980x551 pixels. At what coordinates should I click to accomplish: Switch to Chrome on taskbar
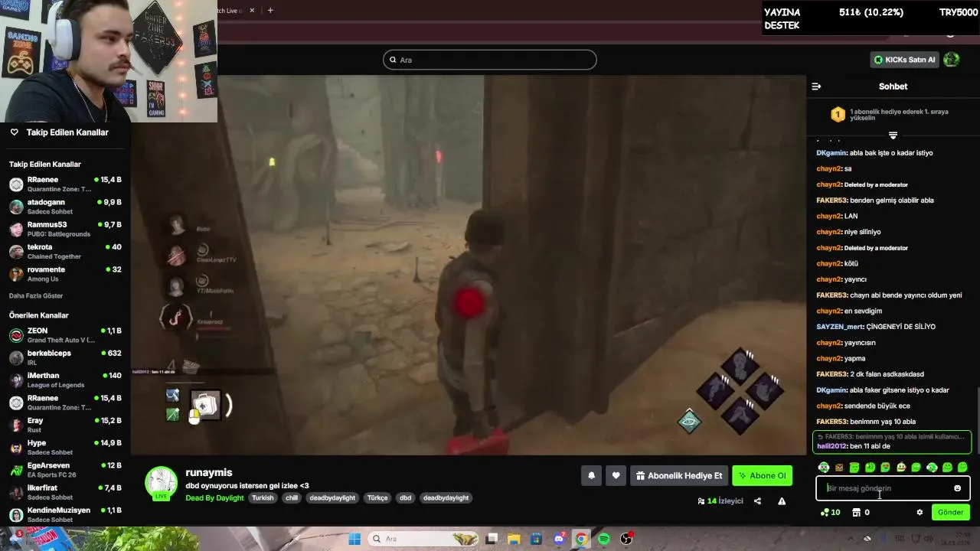click(581, 539)
